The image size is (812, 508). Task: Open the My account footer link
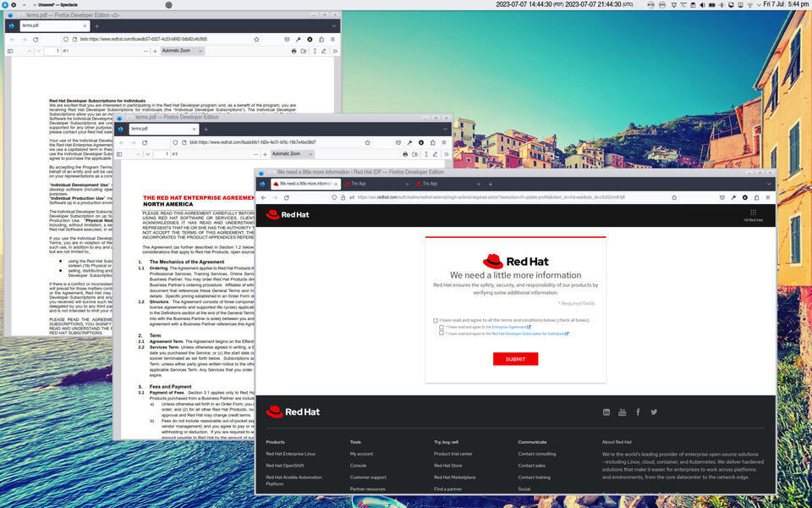click(361, 454)
